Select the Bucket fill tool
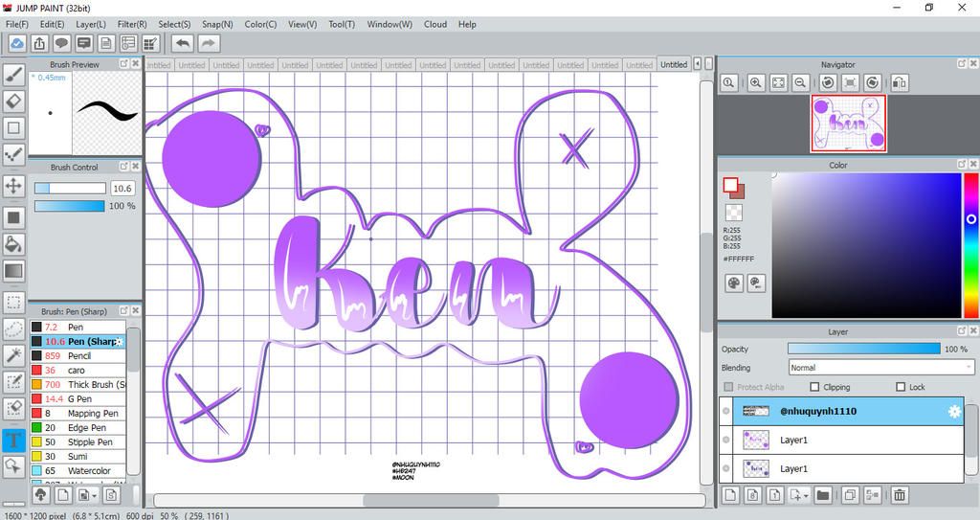980x520 pixels. point(13,244)
